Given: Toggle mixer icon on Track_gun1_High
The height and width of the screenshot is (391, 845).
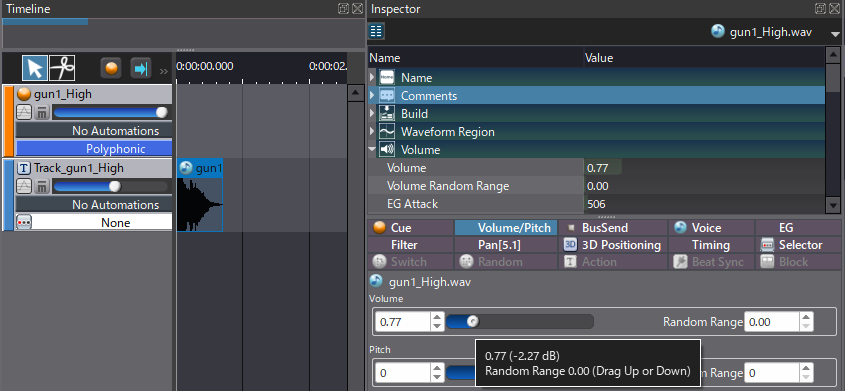Looking at the screenshot, I should (x=41, y=186).
